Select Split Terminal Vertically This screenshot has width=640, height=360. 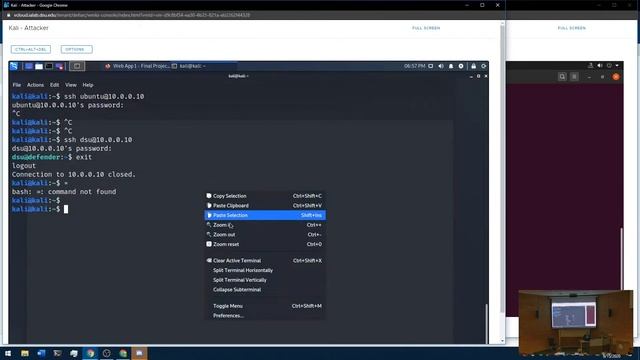(x=265, y=280)
